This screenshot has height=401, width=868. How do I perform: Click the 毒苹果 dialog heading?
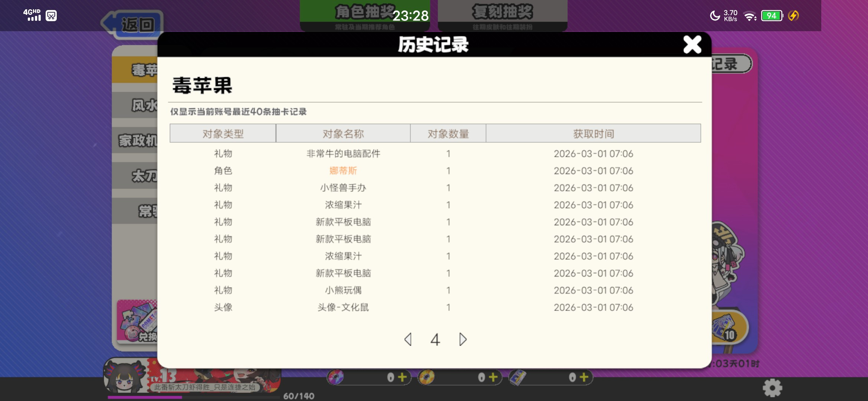202,85
